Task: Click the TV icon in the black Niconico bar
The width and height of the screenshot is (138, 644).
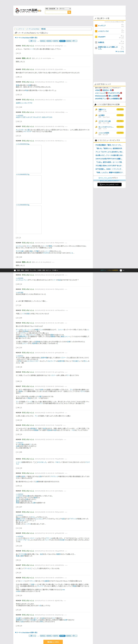Action: [15, 270]
